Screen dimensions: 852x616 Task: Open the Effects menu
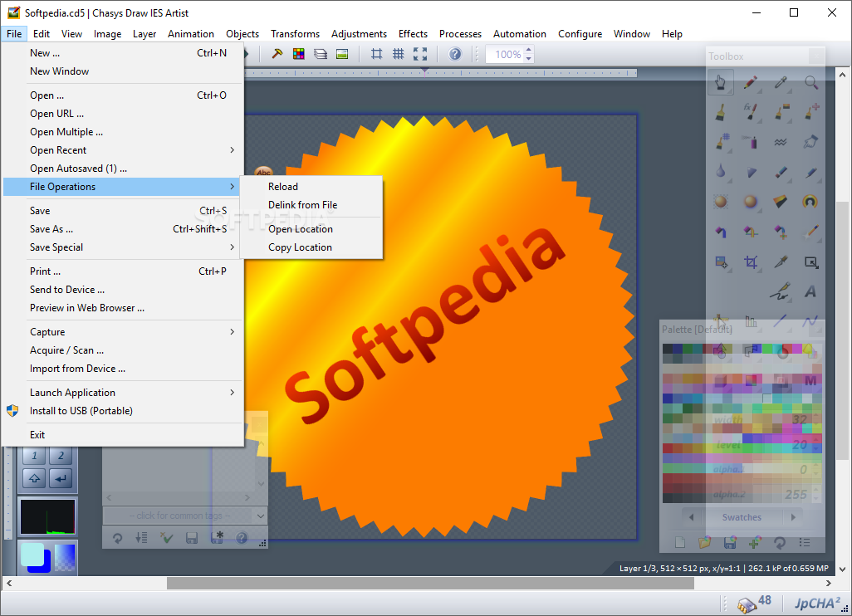[x=413, y=34]
